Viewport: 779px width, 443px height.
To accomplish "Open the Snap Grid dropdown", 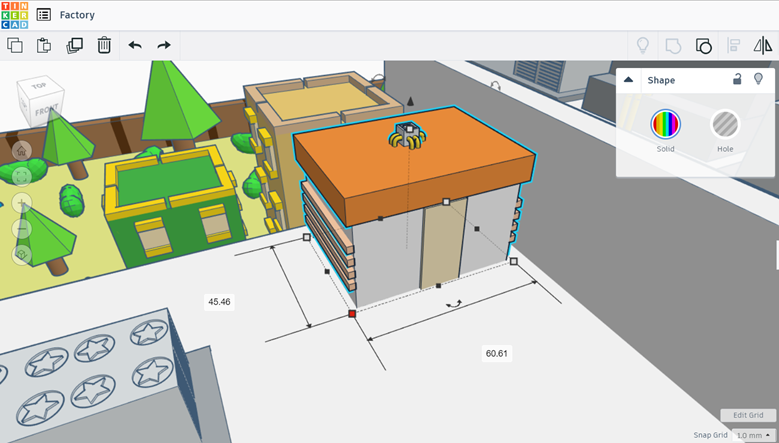I will (x=754, y=436).
